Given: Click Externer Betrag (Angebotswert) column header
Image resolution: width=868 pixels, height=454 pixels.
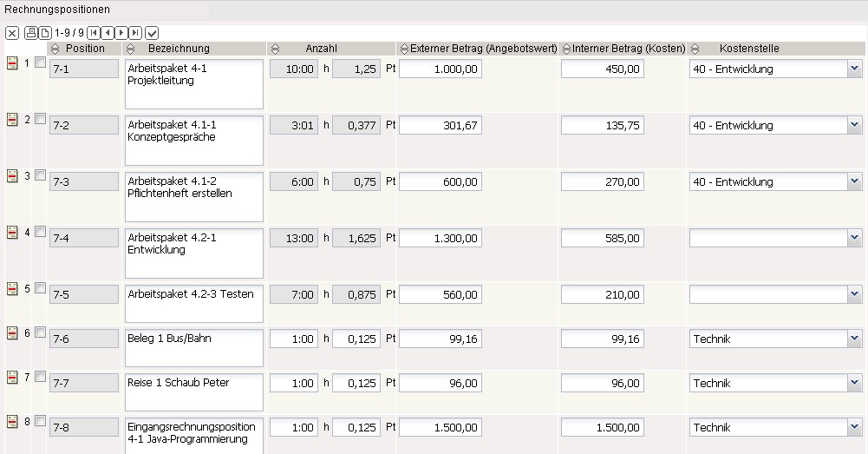Looking at the screenshot, I should [x=483, y=49].
